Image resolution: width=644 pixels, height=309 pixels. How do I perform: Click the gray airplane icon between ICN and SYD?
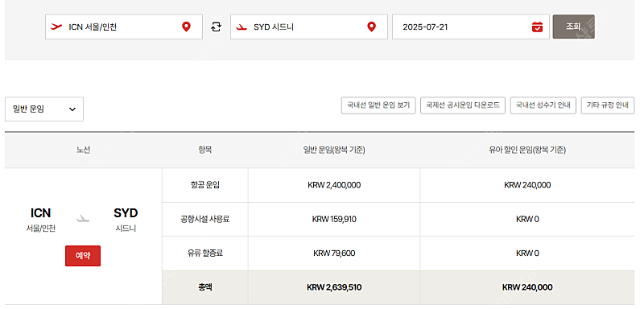(83, 219)
